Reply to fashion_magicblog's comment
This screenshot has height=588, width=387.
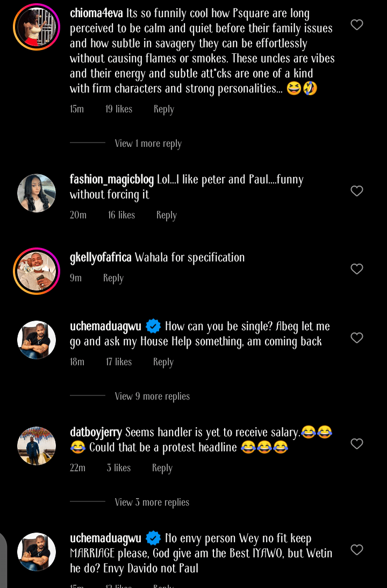[x=166, y=215]
